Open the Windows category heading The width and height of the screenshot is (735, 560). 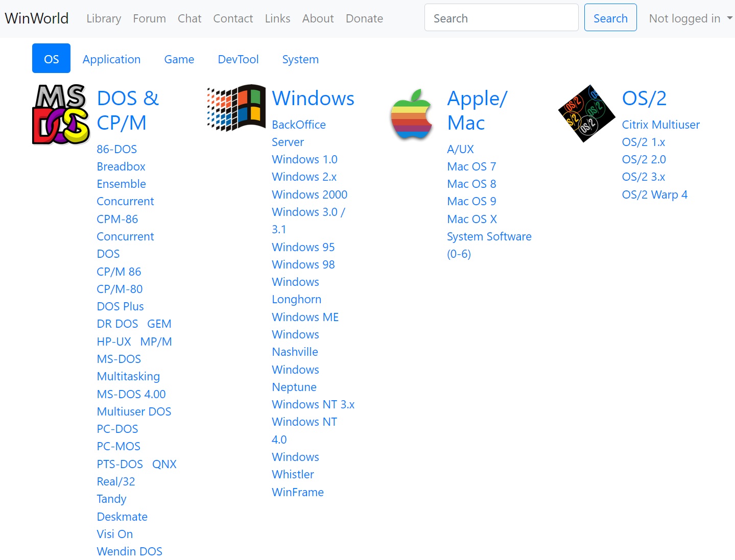[x=313, y=98]
